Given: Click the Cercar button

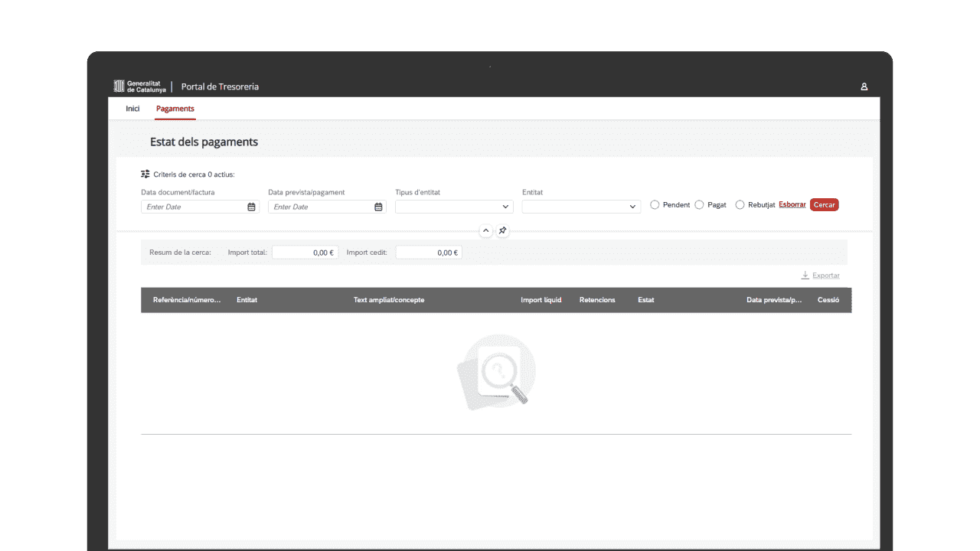Looking at the screenshot, I should pos(824,204).
